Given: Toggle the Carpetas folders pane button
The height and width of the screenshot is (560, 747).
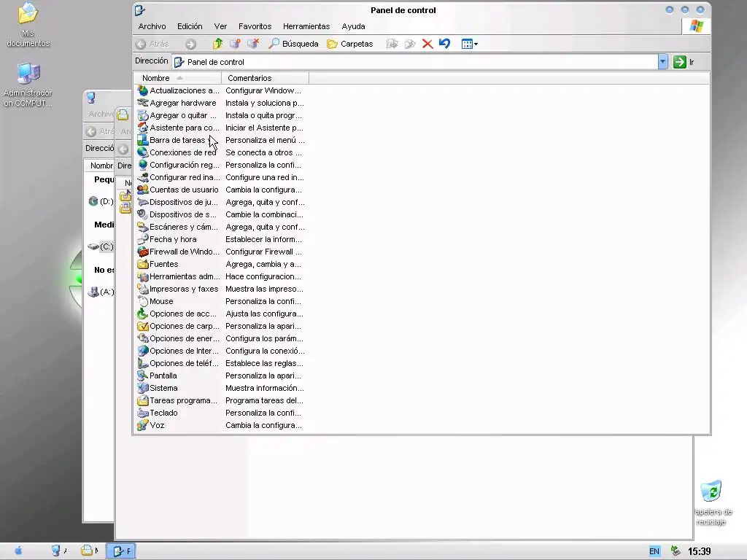Looking at the screenshot, I should (350, 44).
